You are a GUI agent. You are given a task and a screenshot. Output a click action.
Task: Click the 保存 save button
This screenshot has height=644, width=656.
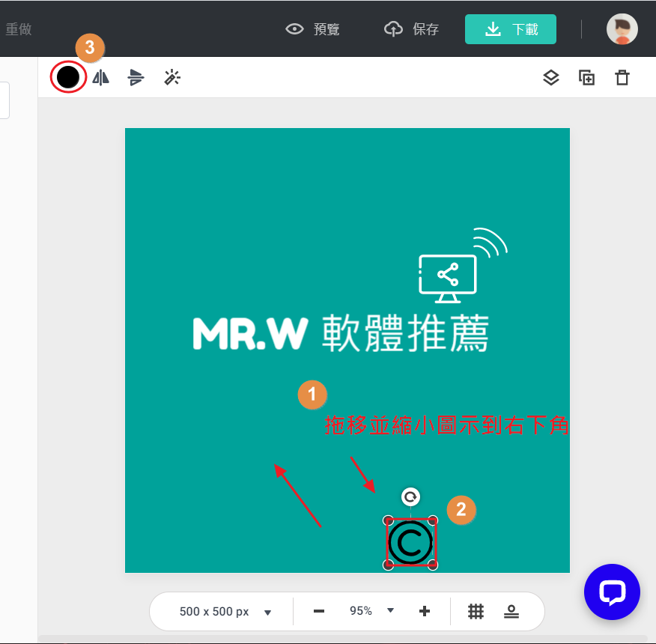tap(411, 29)
